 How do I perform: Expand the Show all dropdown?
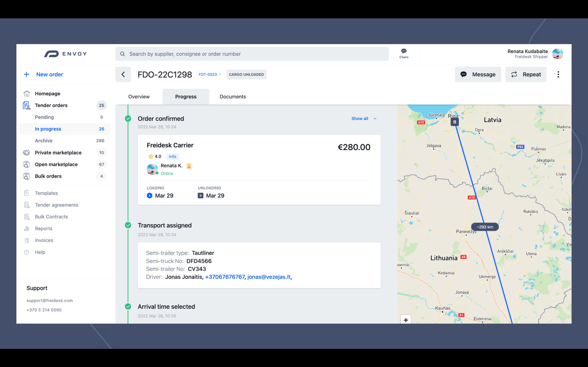pyautogui.click(x=364, y=118)
